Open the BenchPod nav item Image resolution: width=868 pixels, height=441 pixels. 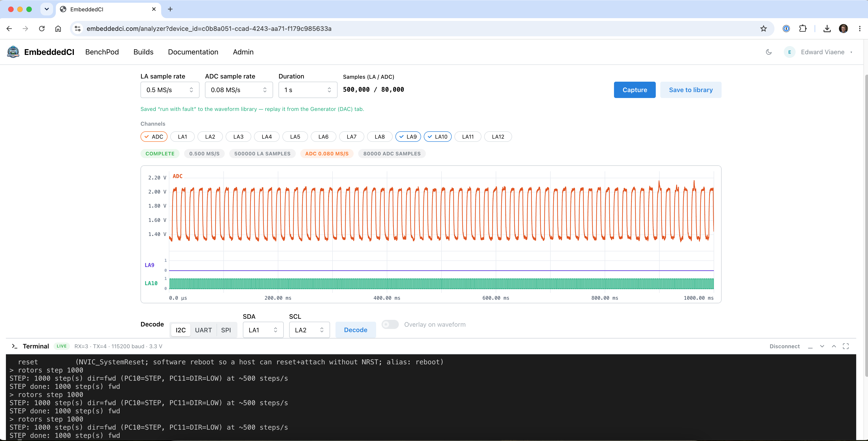click(102, 52)
